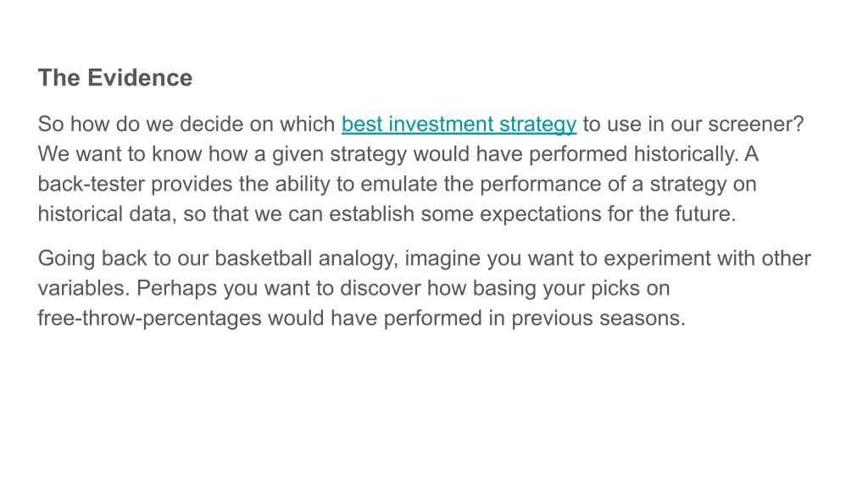
Task: Click 'The Evidence' heading
Action: 115,77
